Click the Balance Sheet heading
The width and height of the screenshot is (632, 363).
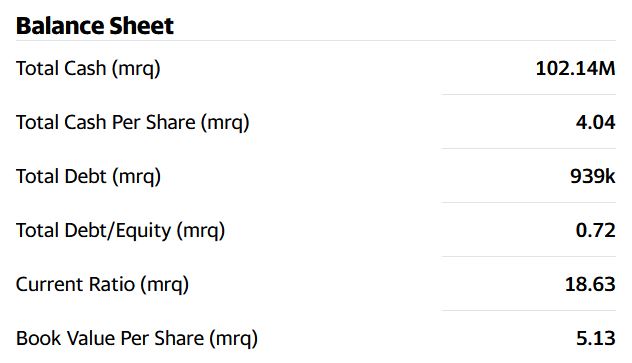tap(95, 26)
